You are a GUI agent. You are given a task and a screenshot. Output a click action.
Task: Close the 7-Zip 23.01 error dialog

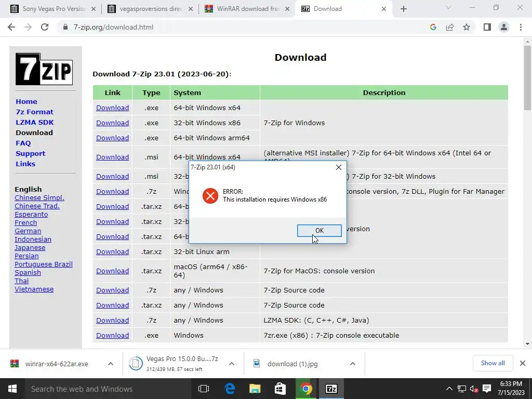tap(338, 167)
